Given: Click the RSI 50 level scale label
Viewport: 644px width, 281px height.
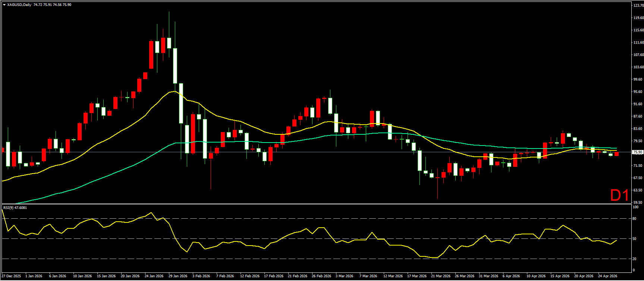Looking at the screenshot, I should tap(635, 239).
